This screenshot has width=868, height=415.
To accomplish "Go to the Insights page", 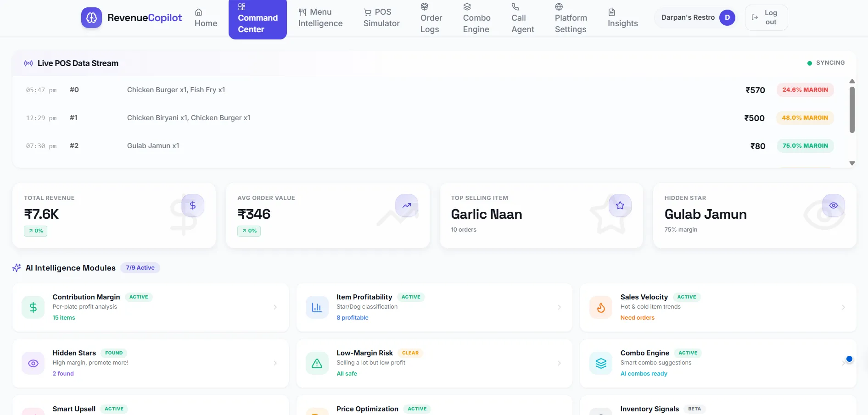I will [622, 18].
